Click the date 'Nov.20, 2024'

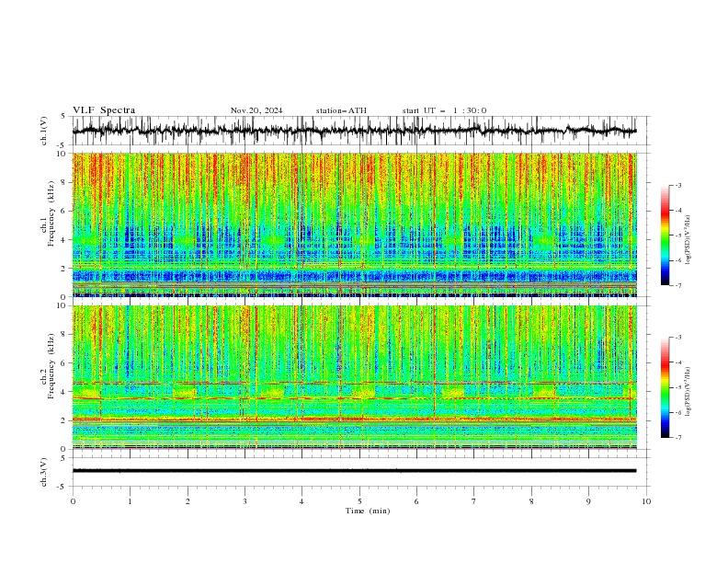tap(256, 110)
